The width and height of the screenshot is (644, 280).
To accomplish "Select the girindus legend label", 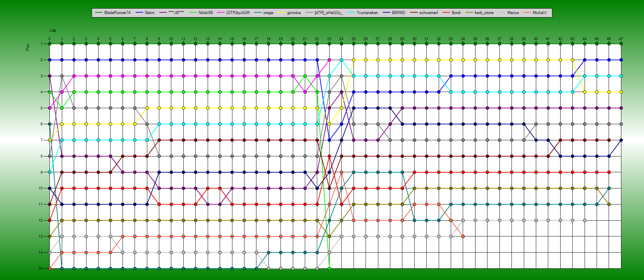I will [x=294, y=13].
